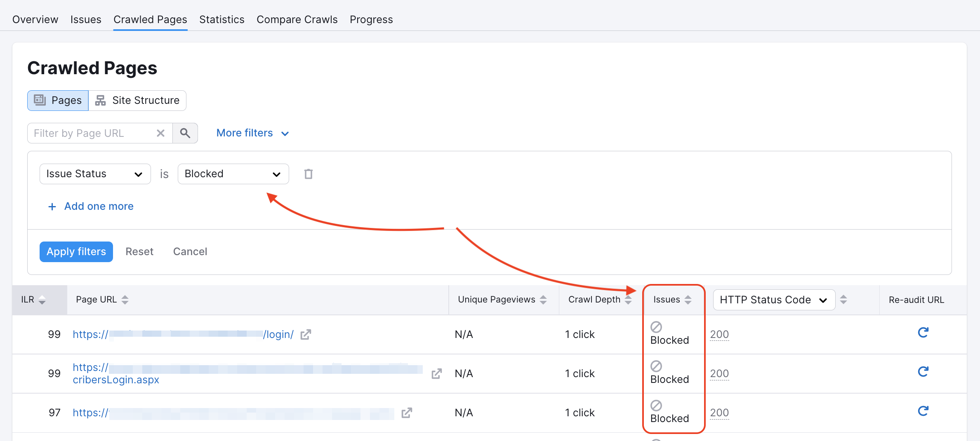Open the Issue Status dropdown
This screenshot has width=980, height=441.
tap(95, 174)
